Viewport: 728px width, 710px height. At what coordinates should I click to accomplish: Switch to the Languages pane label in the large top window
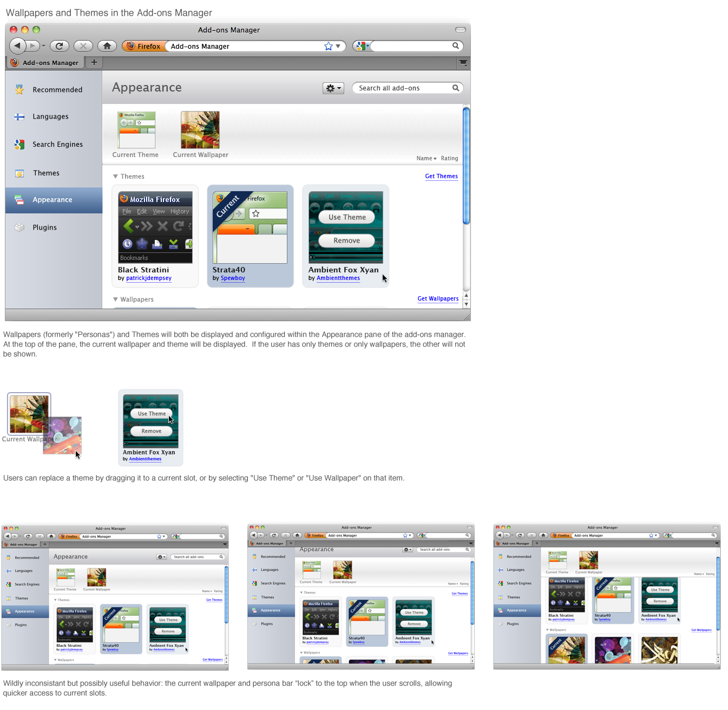point(50,116)
